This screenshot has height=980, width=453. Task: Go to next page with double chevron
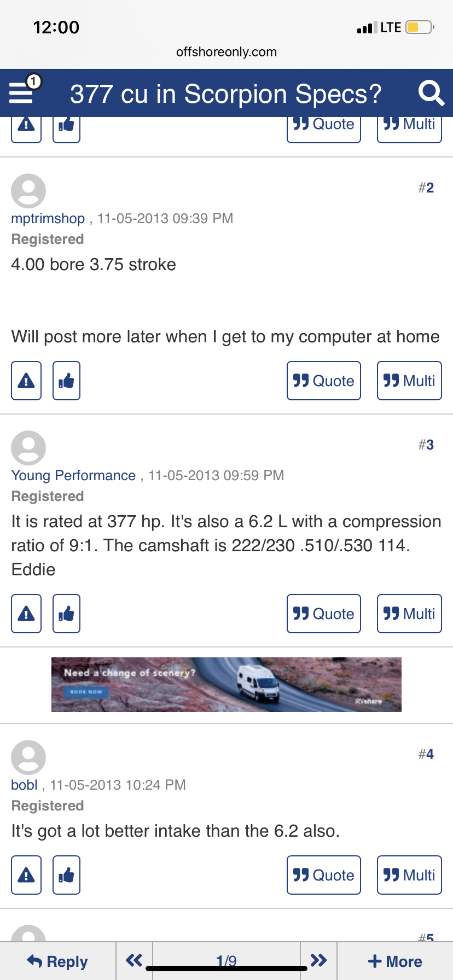318,960
